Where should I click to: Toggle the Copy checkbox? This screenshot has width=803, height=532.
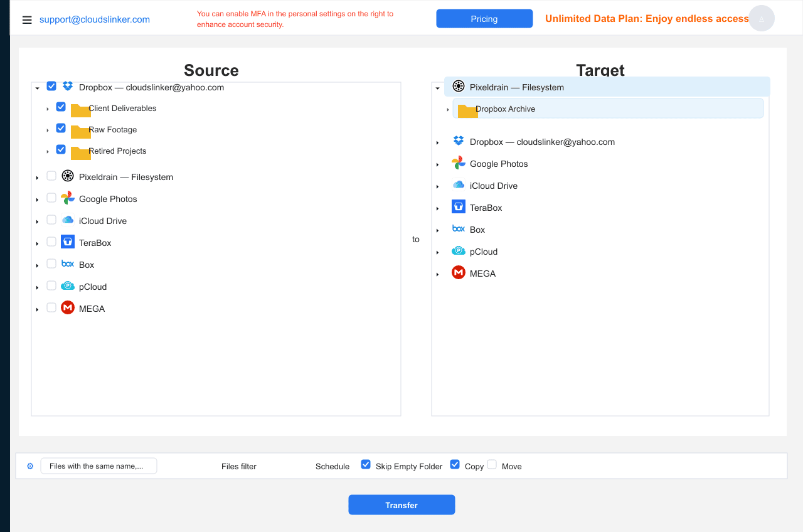tap(455, 464)
